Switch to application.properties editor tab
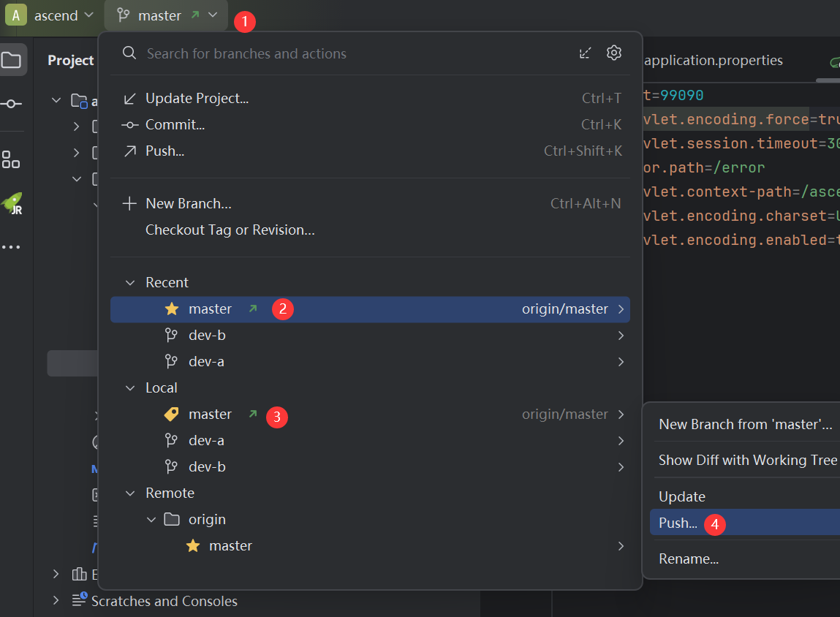The height and width of the screenshot is (617, 840). pos(713,61)
